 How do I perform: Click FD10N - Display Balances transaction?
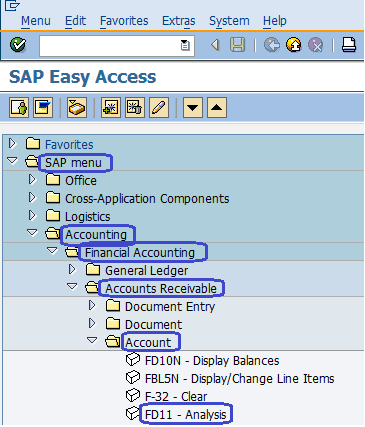point(212,361)
